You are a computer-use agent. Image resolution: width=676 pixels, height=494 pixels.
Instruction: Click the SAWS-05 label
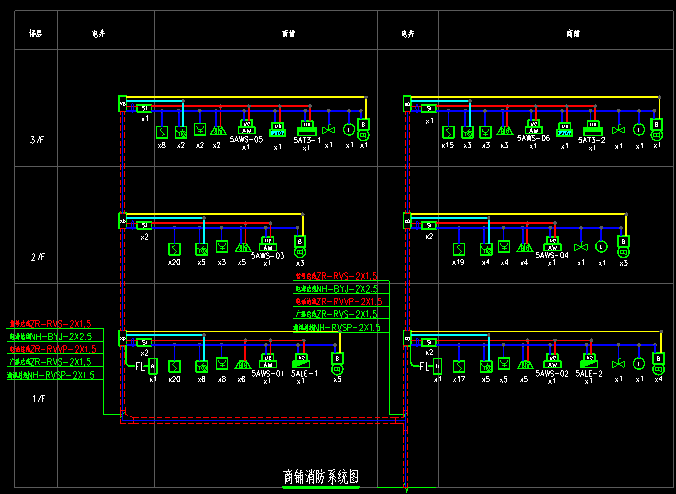[x=246, y=140]
